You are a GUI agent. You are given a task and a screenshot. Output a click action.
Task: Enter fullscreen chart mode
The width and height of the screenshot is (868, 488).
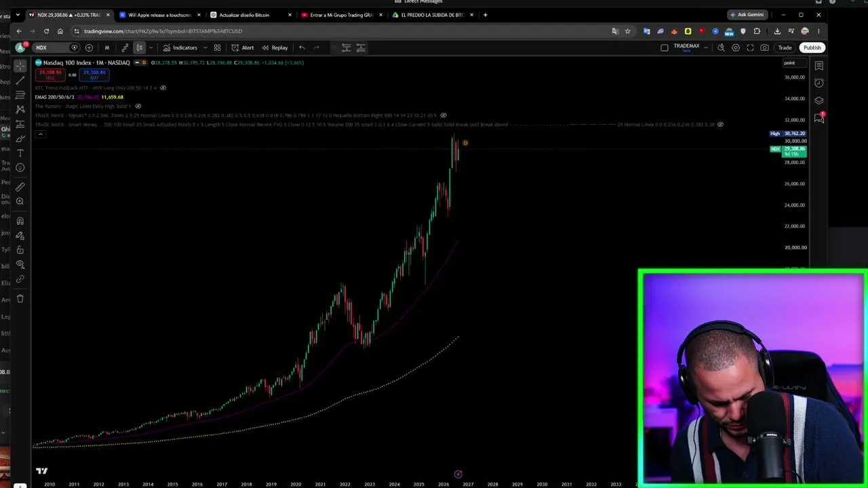tap(750, 47)
